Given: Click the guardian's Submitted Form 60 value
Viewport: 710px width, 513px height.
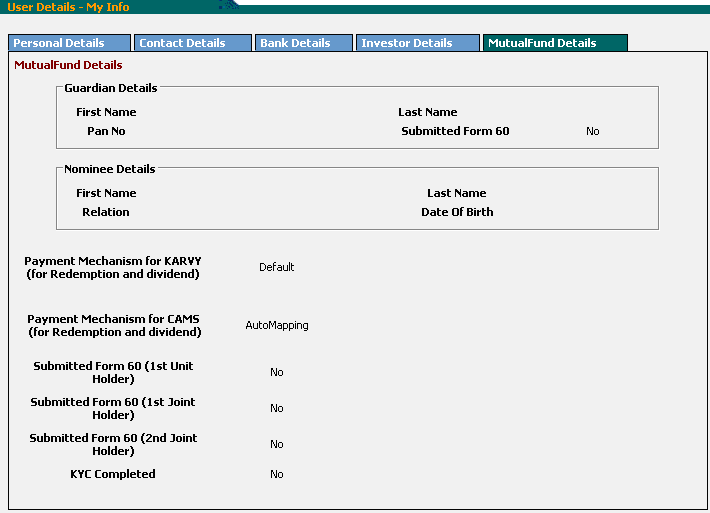Looking at the screenshot, I should 592,131.
